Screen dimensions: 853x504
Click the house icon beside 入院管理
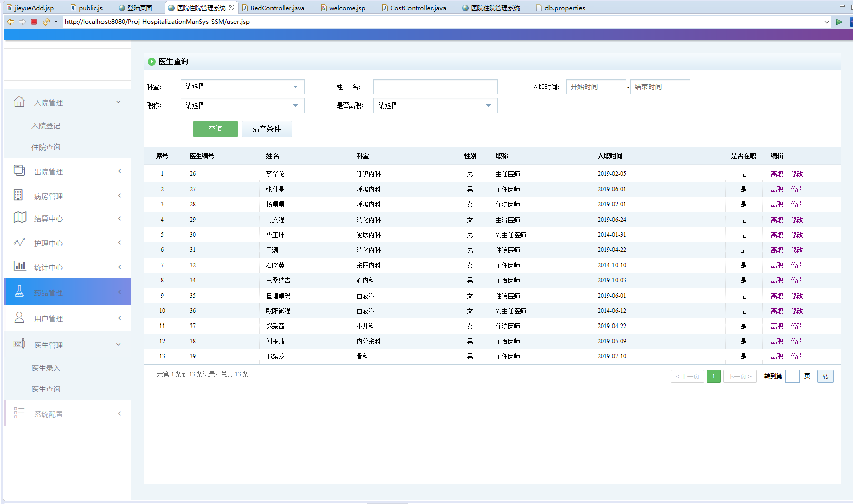19,102
